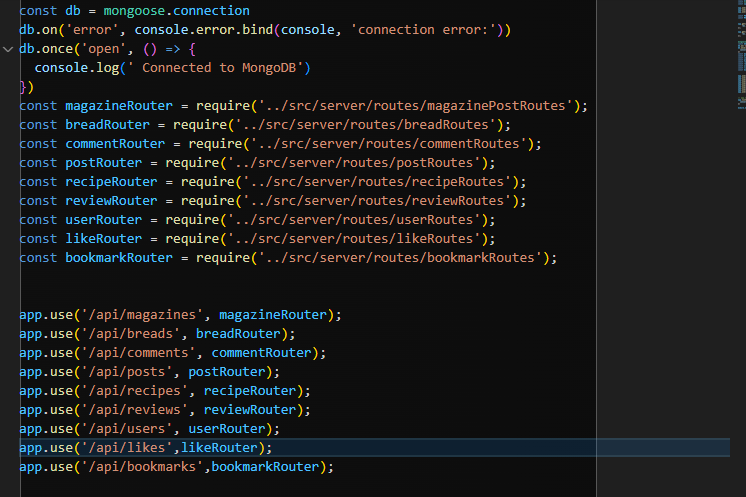The height and width of the screenshot is (497, 746).
Task: Click the magazineRouter variable declaration
Action: point(118,106)
